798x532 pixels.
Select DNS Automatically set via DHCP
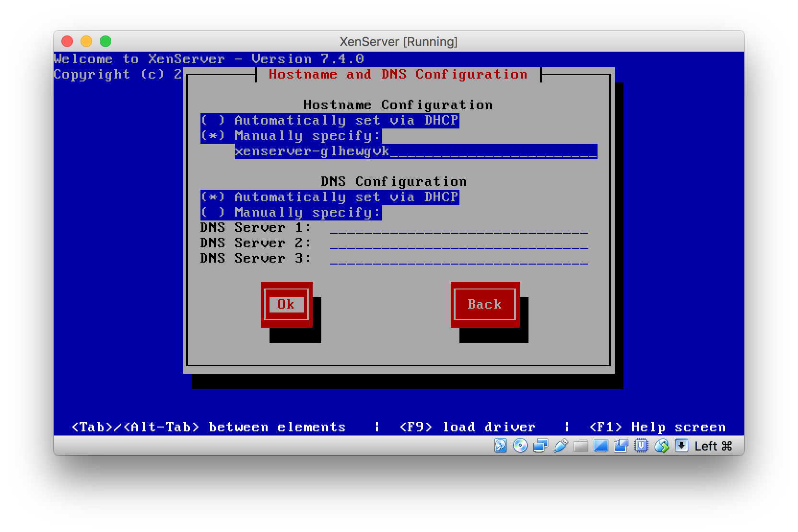click(x=330, y=197)
